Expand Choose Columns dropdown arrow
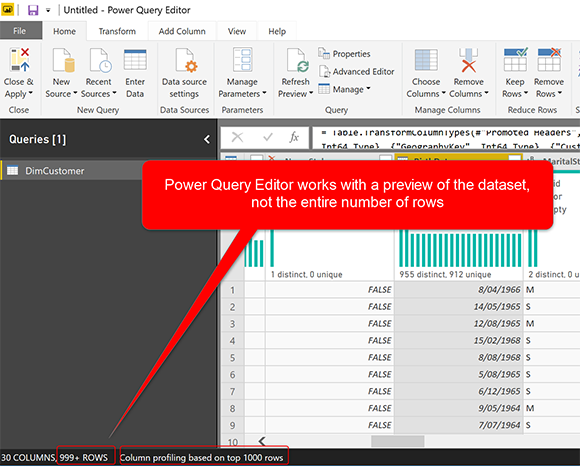The height and width of the screenshot is (466, 580). point(444,93)
